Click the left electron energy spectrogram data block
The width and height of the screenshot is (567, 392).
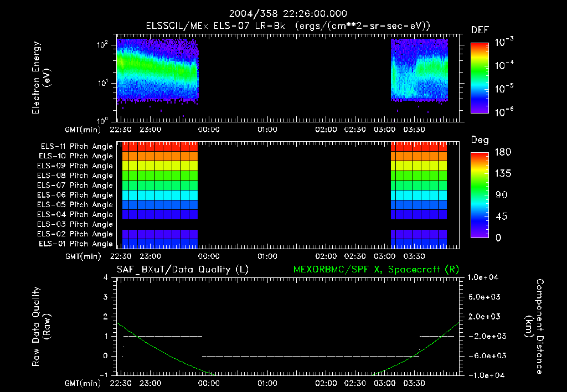pos(157,69)
